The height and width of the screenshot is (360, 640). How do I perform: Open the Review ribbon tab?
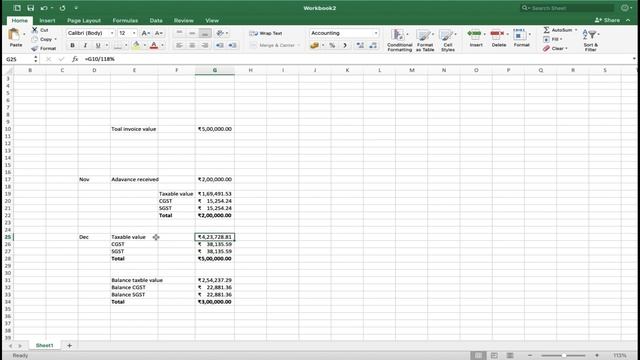click(x=184, y=20)
